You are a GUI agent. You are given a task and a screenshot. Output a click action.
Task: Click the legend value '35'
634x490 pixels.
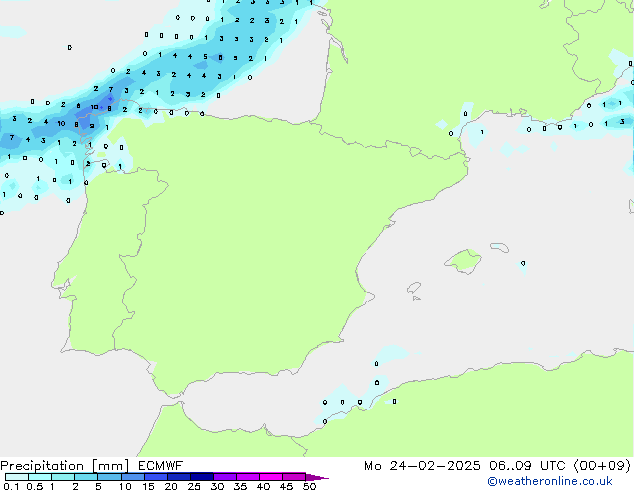pos(240,486)
